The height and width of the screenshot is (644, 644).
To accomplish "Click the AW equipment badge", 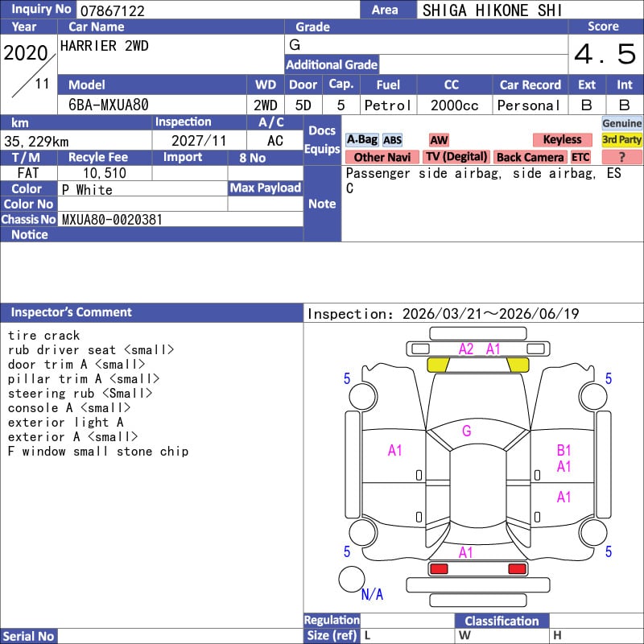I will tap(439, 140).
